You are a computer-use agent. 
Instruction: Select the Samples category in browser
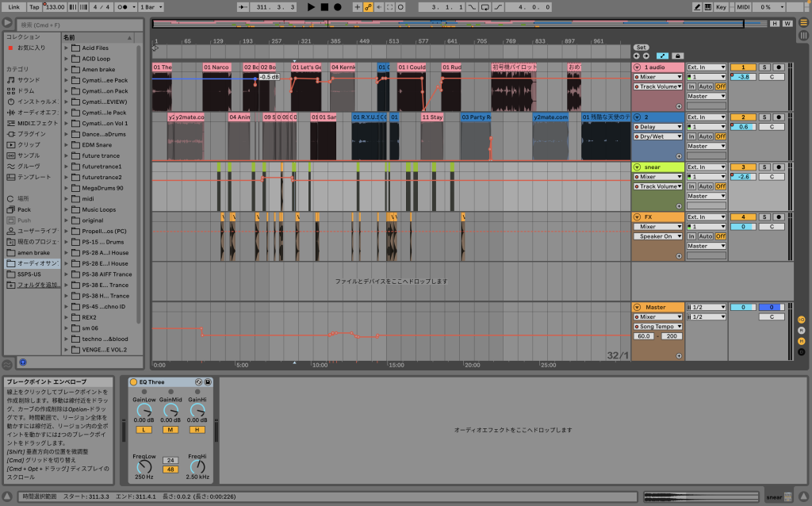[29, 155]
